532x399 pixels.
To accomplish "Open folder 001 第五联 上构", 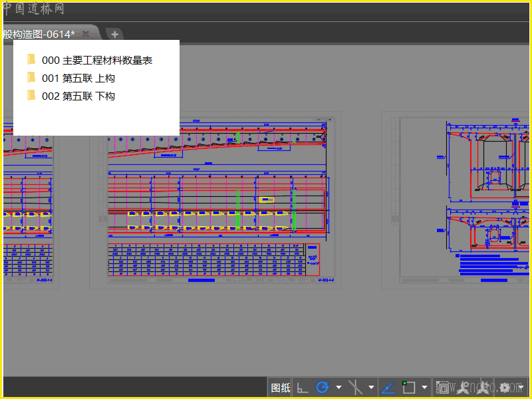I will tap(78, 78).
